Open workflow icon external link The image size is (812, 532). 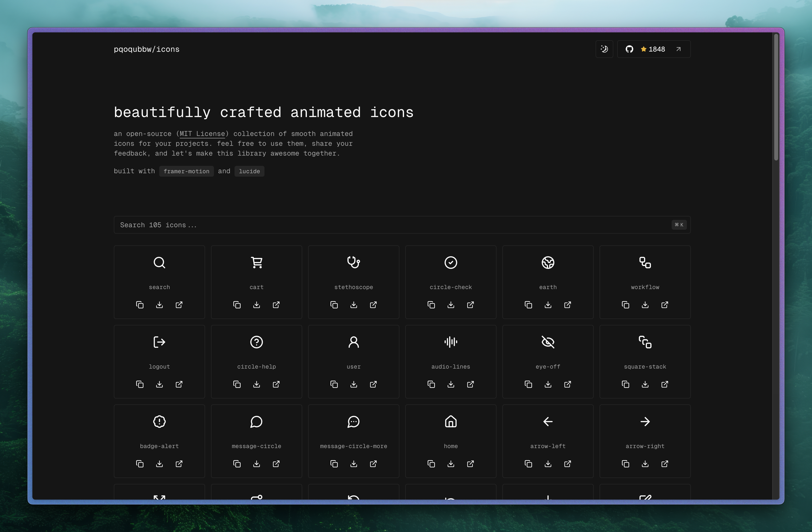[x=665, y=305]
